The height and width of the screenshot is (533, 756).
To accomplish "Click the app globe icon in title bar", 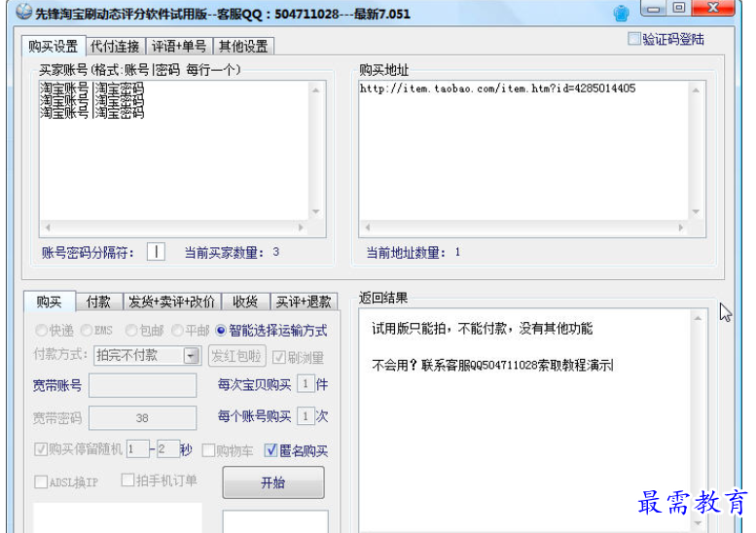I will 23,12.
